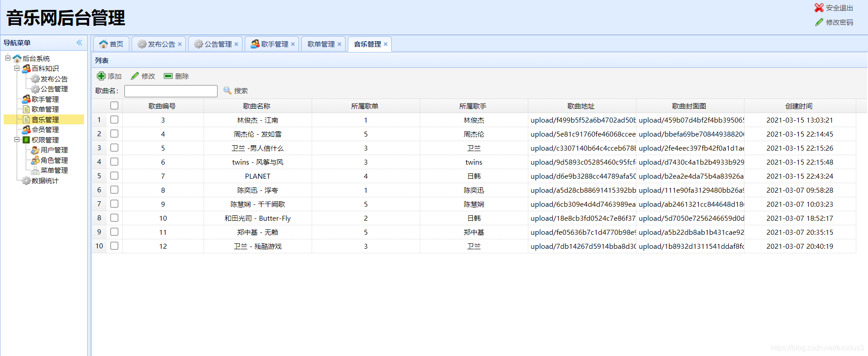Screen dimensions: 868x356
Task: Select song cell 卫兰 - 残酷游戏
Action: tap(258, 246)
